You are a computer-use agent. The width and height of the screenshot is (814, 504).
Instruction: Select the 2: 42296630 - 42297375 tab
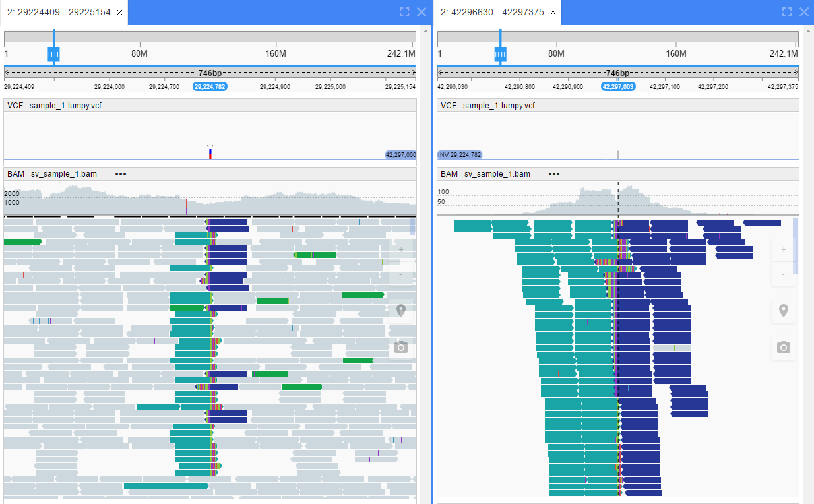click(491, 12)
